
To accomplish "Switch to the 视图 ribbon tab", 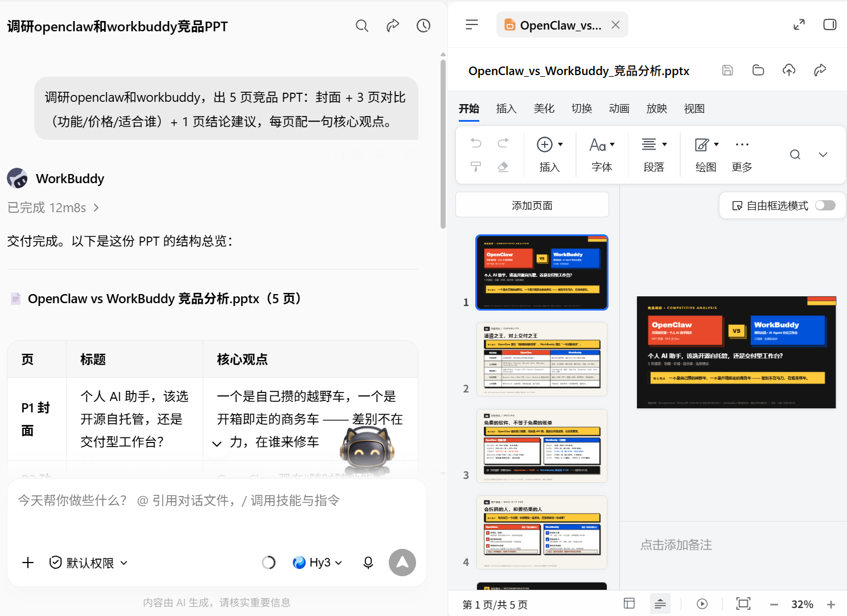I will pyautogui.click(x=694, y=109).
